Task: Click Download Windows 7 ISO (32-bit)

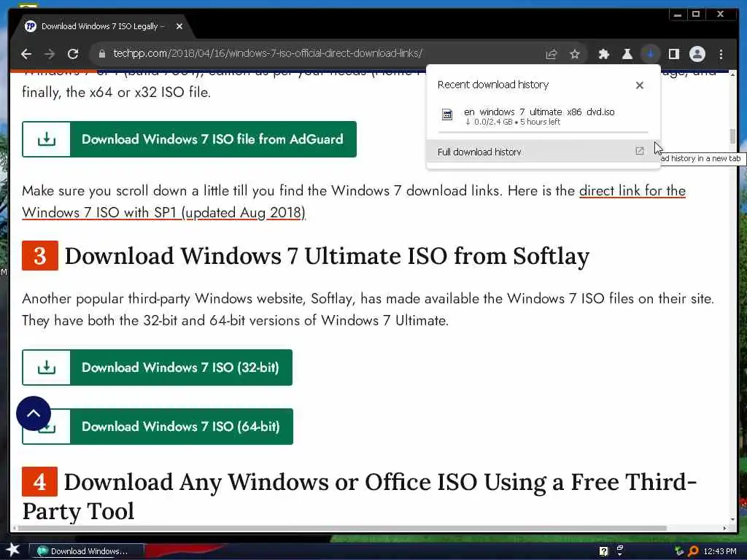Action: click(158, 367)
